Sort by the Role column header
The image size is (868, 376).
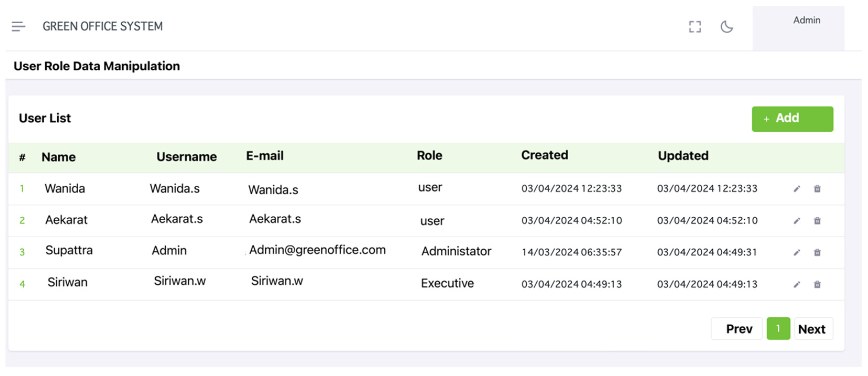pyautogui.click(x=429, y=155)
